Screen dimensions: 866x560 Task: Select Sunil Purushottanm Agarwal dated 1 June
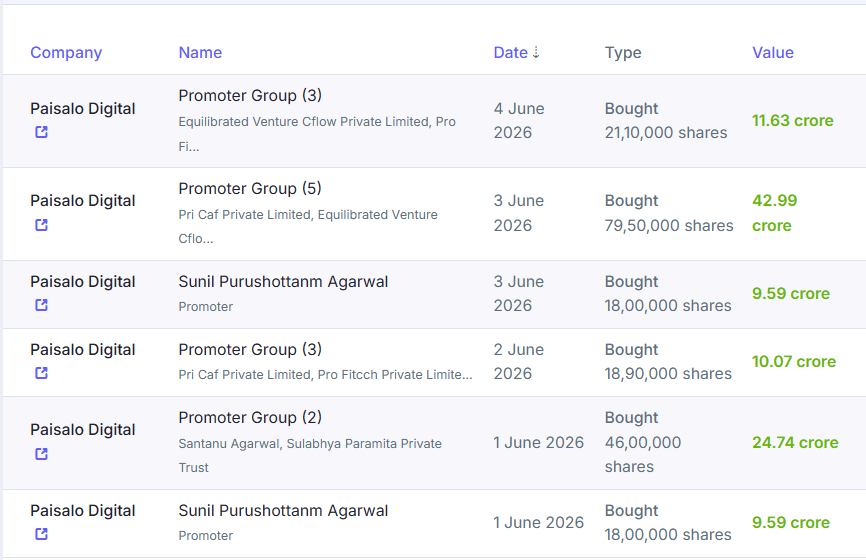click(x=283, y=511)
